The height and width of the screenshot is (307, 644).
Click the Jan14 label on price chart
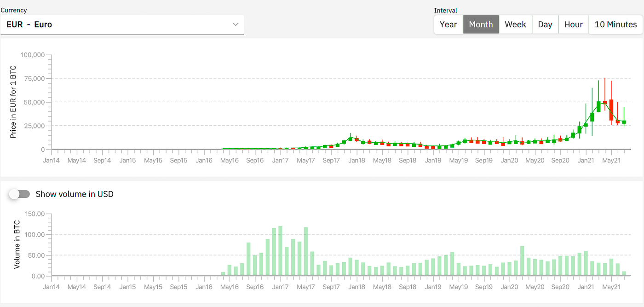pos(52,161)
